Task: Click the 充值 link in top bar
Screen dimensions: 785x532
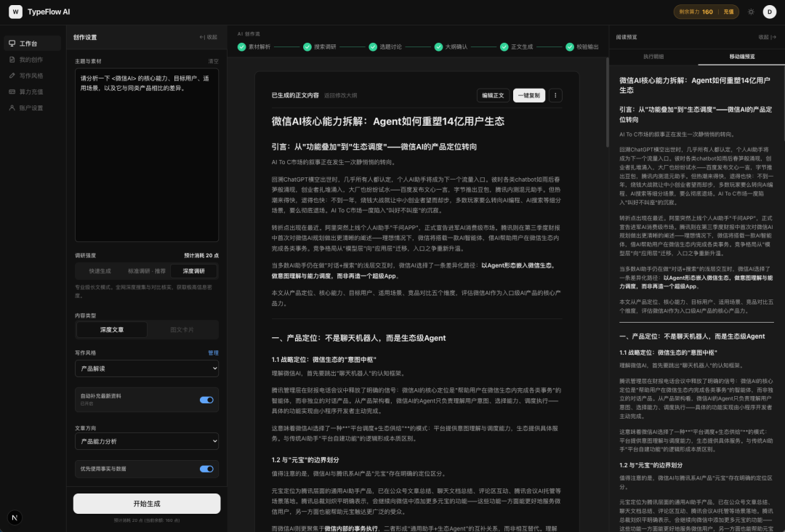Action: click(728, 12)
